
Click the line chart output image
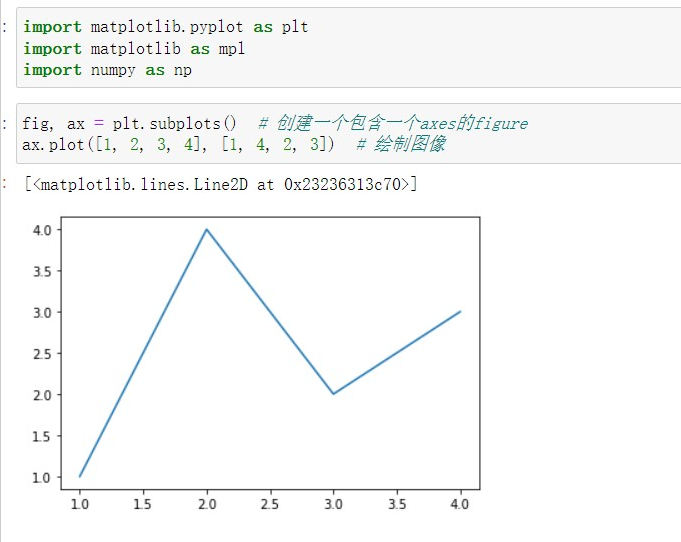click(256, 364)
